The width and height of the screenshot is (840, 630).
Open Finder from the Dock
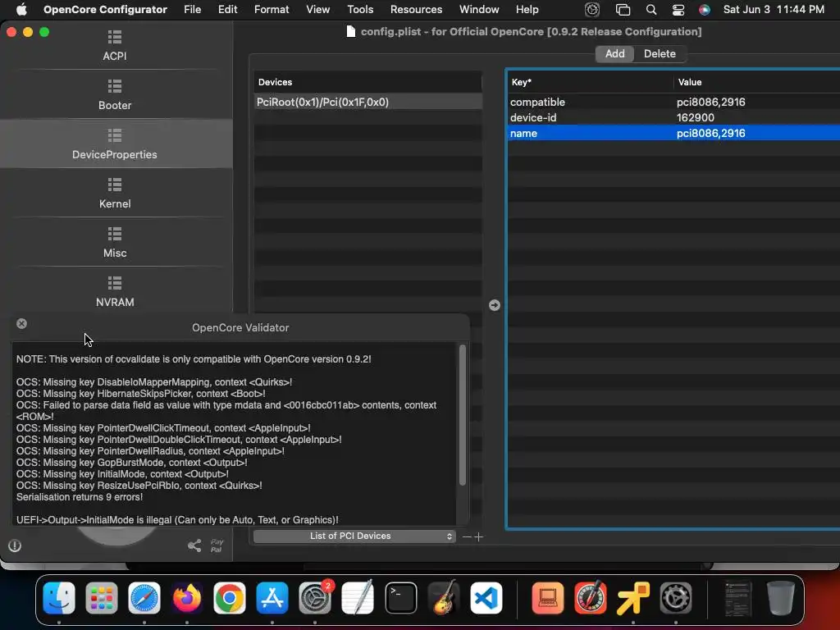(59, 597)
